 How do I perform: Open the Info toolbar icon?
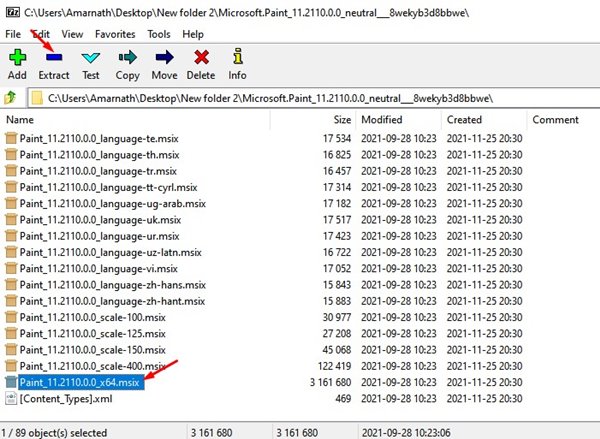click(x=238, y=56)
